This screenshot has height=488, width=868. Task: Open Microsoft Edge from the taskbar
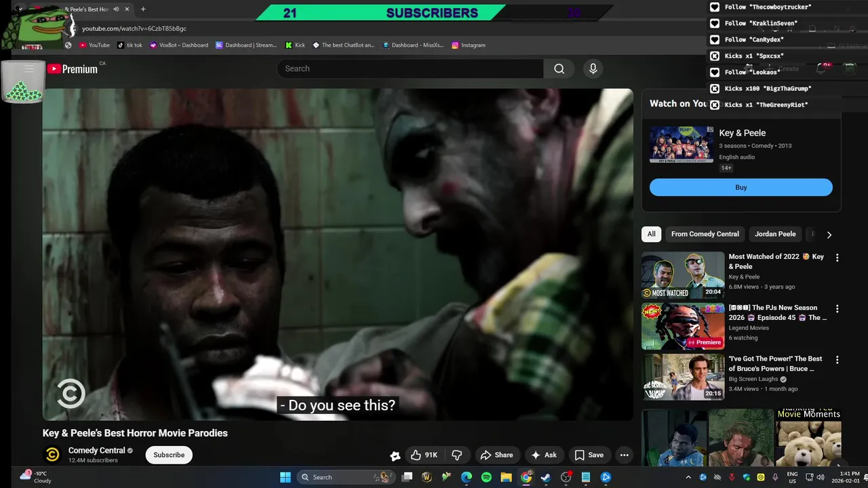[467, 477]
